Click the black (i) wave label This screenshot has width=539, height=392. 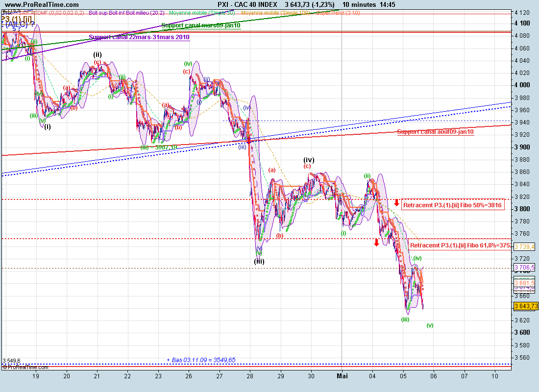48,126
